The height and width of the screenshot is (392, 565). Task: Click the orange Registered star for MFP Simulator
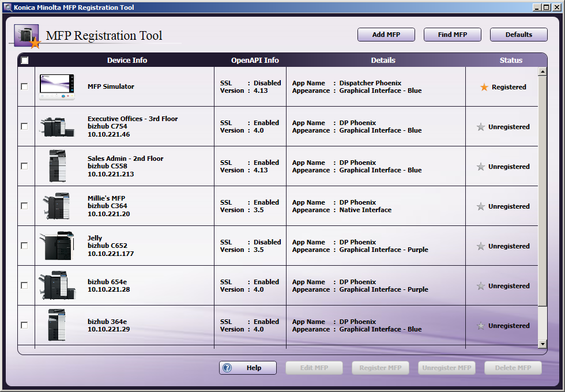[484, 87]
